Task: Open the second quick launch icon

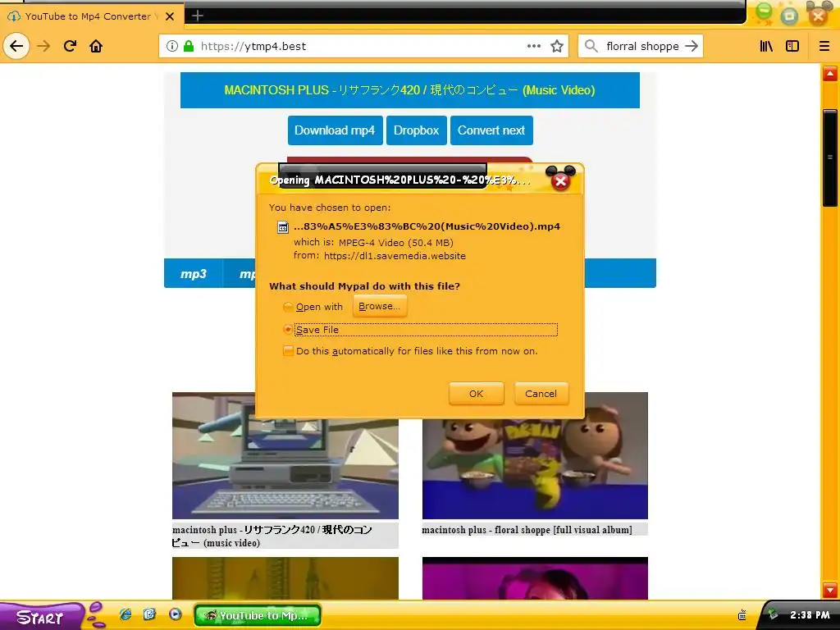Action: pyautogui.click(x=149, y=614)
